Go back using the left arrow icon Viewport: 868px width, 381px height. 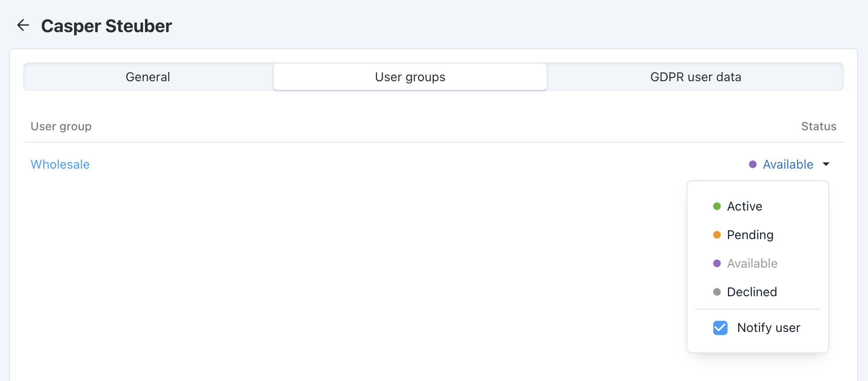(x=23, y=25)
